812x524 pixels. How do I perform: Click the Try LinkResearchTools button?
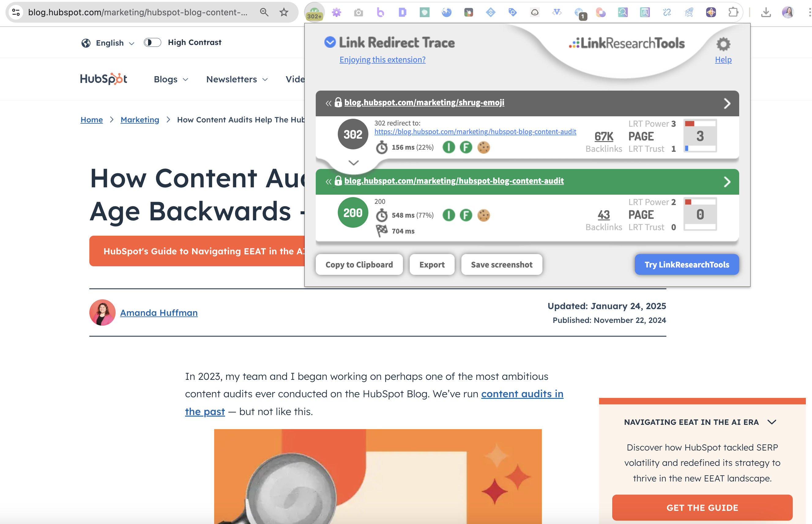pos(687,264)
